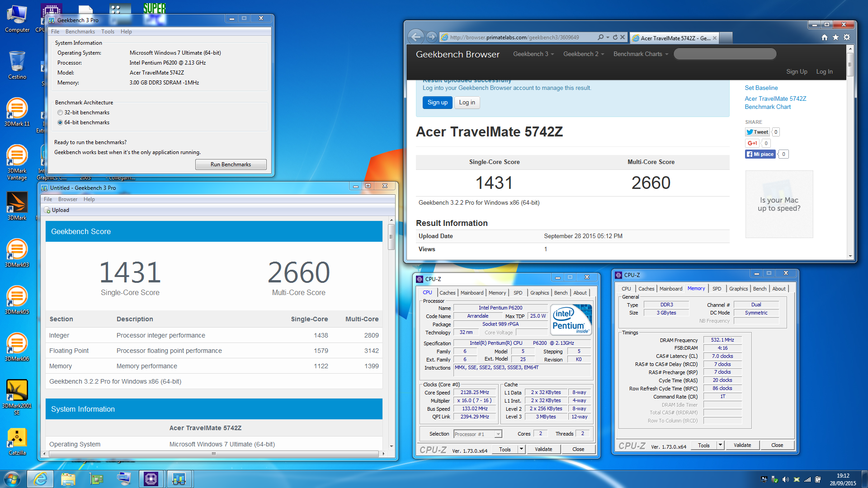Click the Facebook Mi piace button
The width and height of the screenshot is (868, 488).
(760, 154)
